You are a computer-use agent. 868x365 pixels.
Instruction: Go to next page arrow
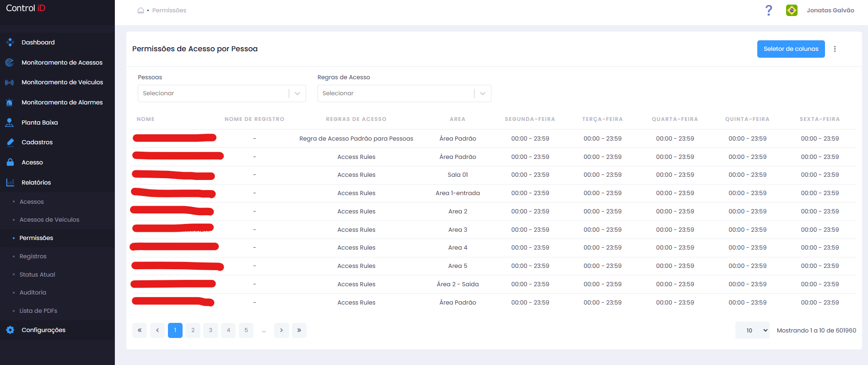click(x=281, y=330)
